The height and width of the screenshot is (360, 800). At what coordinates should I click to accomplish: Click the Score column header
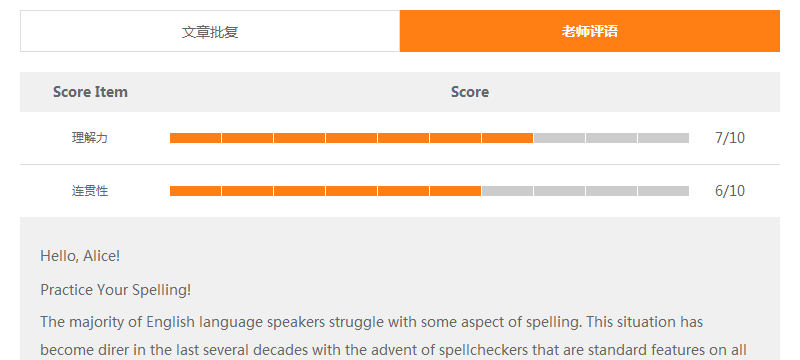pos(470,92)
